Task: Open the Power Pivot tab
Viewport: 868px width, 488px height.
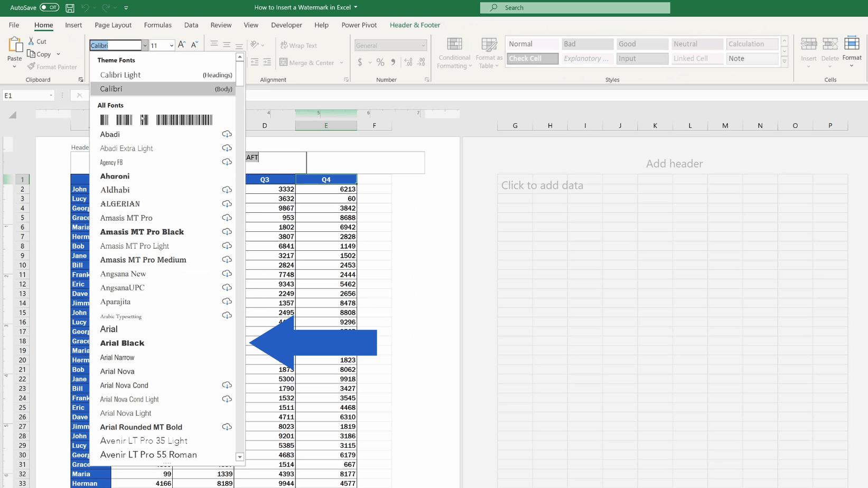Action: (359, 25)
